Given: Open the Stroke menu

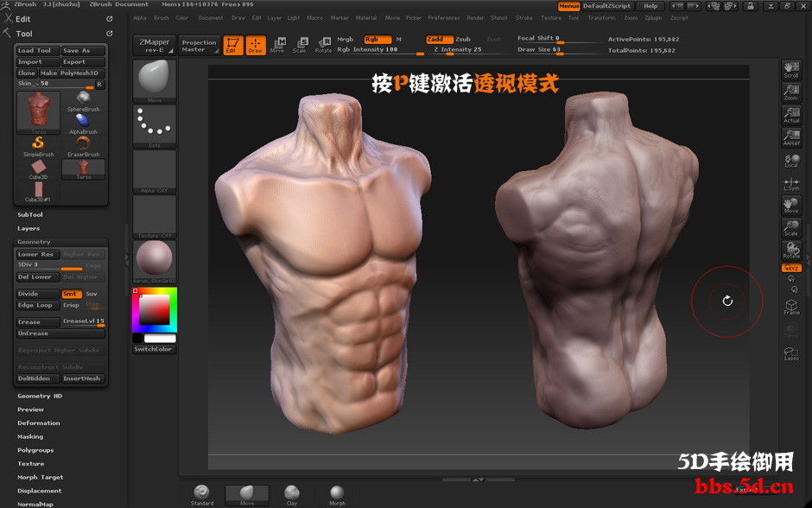Looking at the screenshot, I should coord(524,18).
